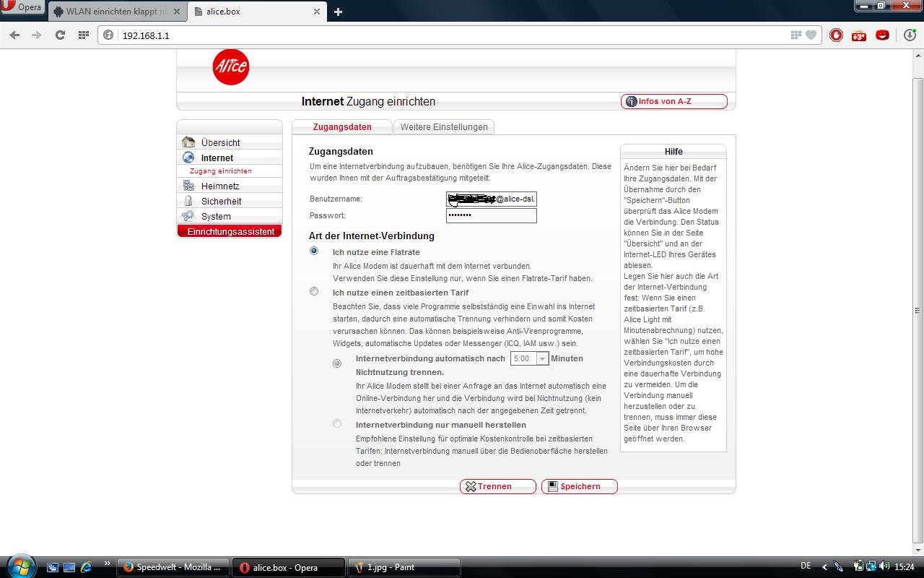Switch to 1.jpg Paint window
The image size is (924, 578).
coord(404,567)
